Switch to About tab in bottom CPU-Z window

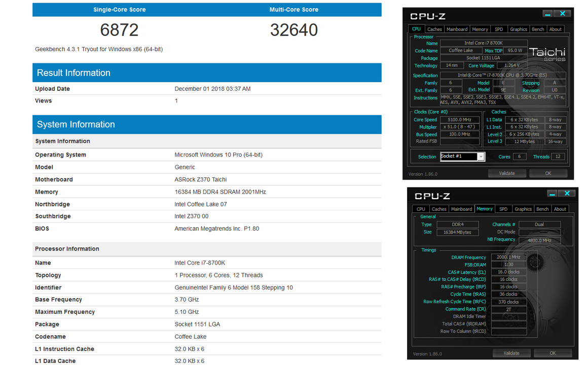pos(560,209)
